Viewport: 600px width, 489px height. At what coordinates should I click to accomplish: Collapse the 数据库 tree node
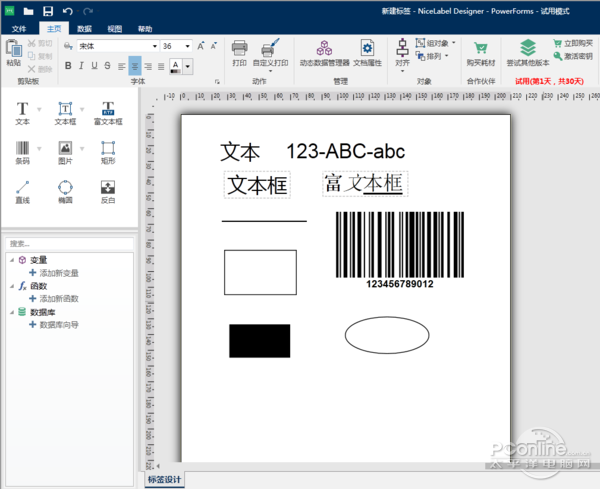(x=12, y=312)
